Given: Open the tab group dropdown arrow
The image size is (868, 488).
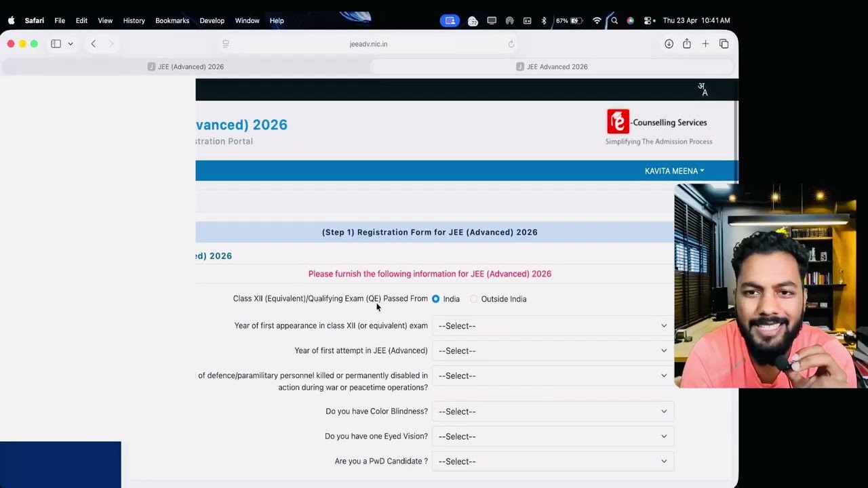Looking at the screenshot, I should tap(70, 44).
